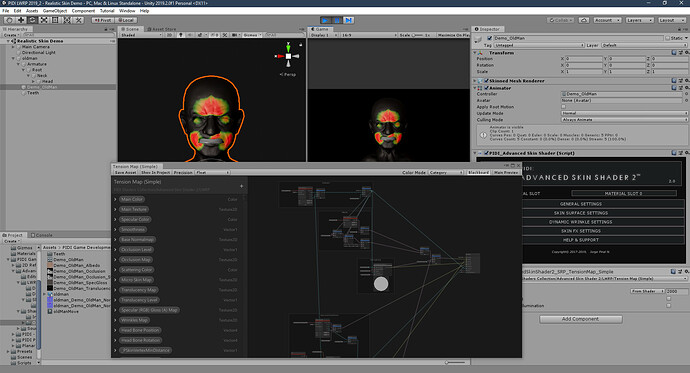Click the Step frame button
The width and height of the screenshot is (690, 373).
click(349, 20)
